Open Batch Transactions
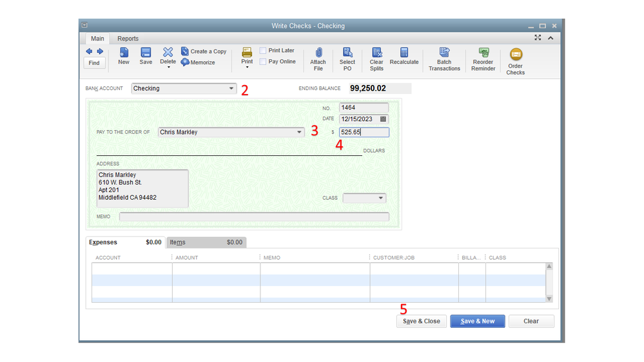Viewport: 644px width, 362px height. [444, 59]
